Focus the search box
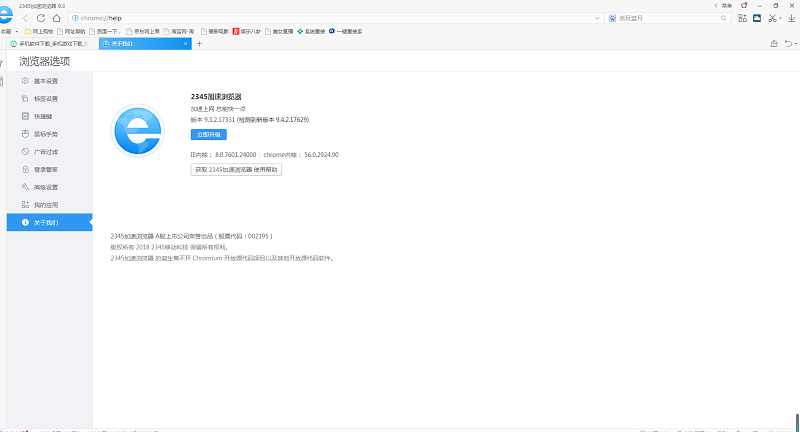This screenshot has height=432, width=800. click(x=667, y=18)
